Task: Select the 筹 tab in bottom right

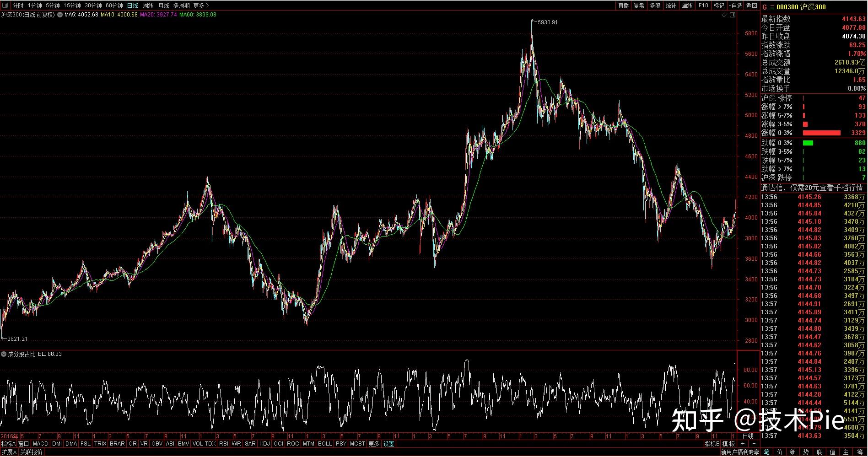Action: (860, 452)
